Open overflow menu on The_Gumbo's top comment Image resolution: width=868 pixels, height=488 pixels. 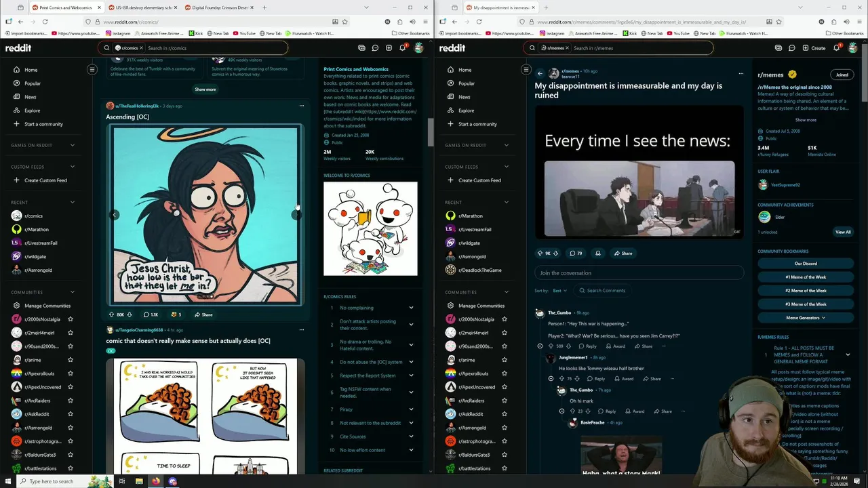(x=663, y=346)
